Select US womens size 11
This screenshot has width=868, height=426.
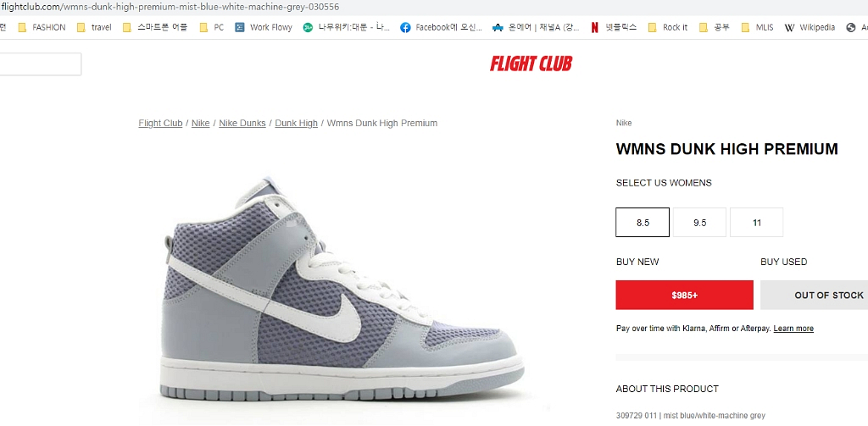point(757,223)
